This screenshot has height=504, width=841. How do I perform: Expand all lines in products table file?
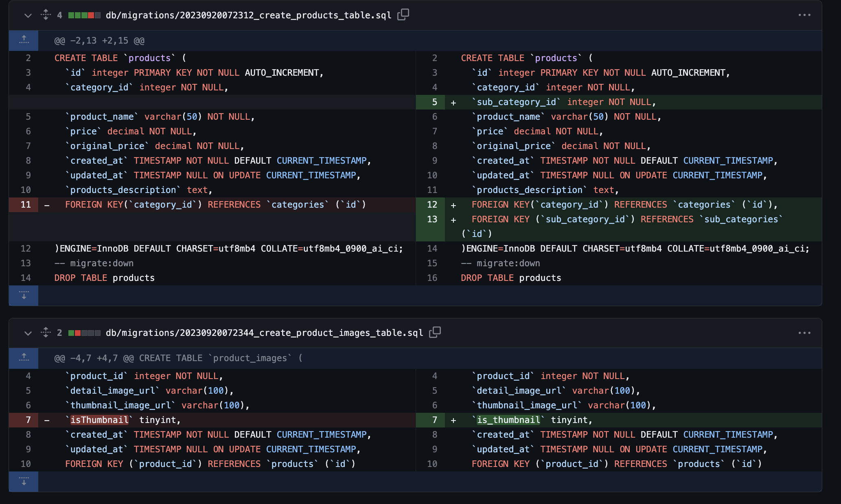(46, 15)
